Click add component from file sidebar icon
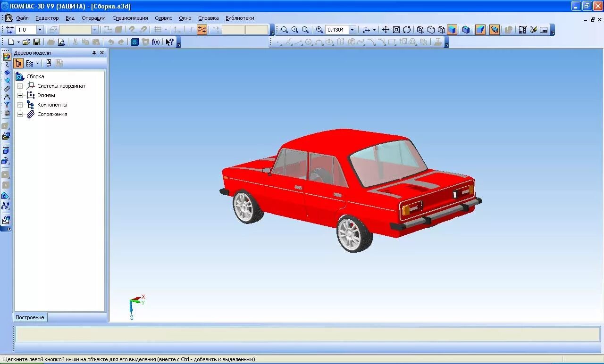 click(6, 136)
